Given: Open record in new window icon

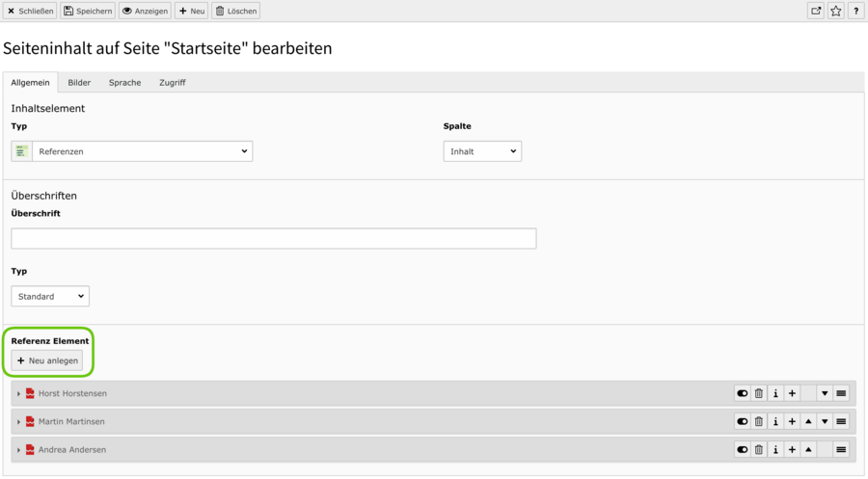Looking at the screenshot, I should click(816, 11).
